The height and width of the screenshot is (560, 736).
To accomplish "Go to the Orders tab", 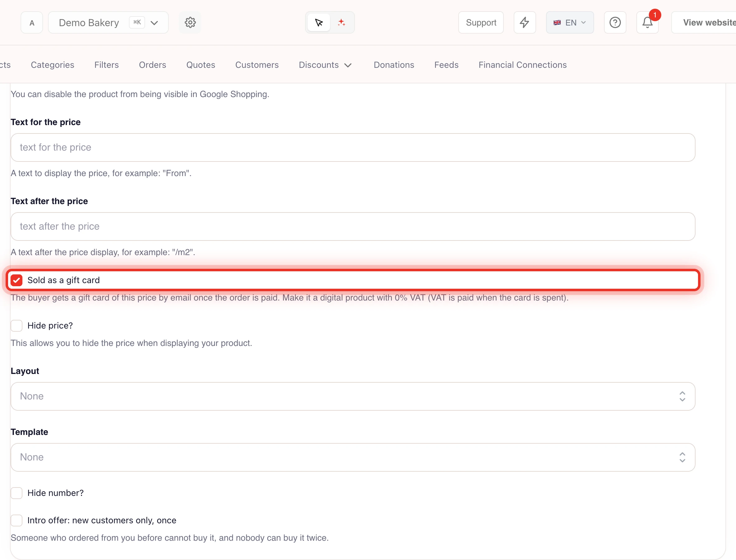I will tap(153, 65).
